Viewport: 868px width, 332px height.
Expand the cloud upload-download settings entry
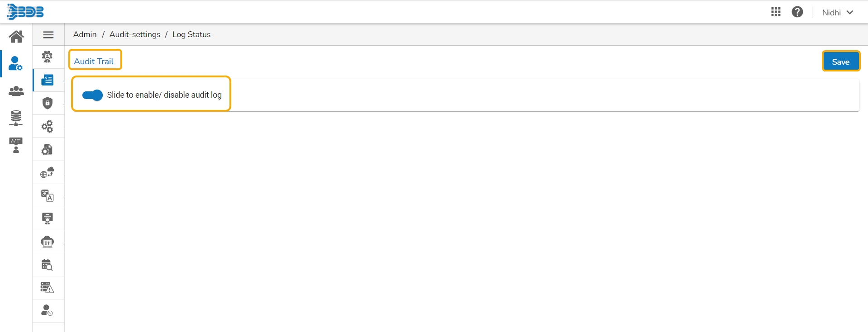click(48, 242)
